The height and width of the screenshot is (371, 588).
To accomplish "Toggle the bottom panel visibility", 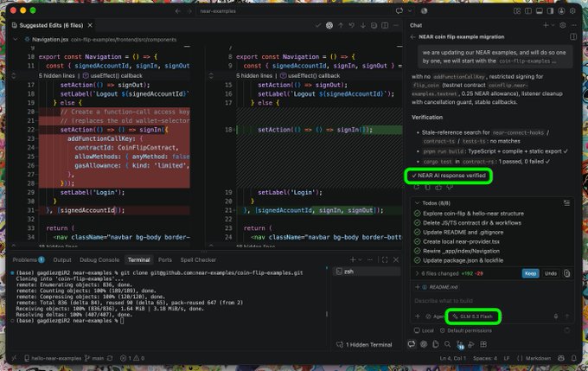I will coord(540,11).
